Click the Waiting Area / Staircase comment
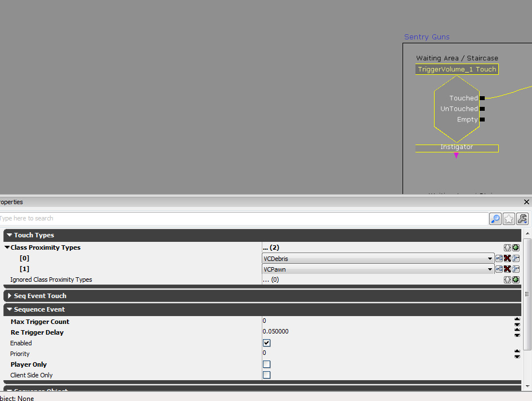Image resolution: width=532 pixels, height=401 pixels. tap(457, 58)
